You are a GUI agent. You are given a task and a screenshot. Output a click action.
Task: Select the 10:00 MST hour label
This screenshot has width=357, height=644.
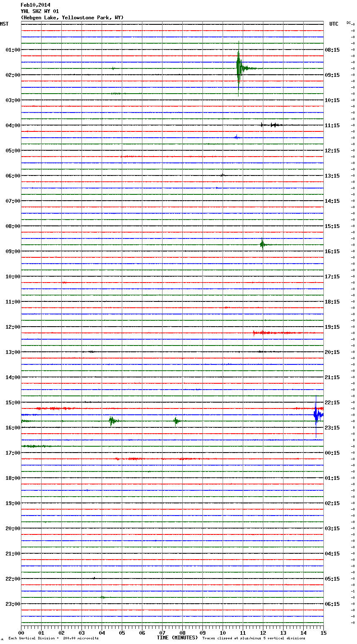pyautogui.click(x=13, y=277)
